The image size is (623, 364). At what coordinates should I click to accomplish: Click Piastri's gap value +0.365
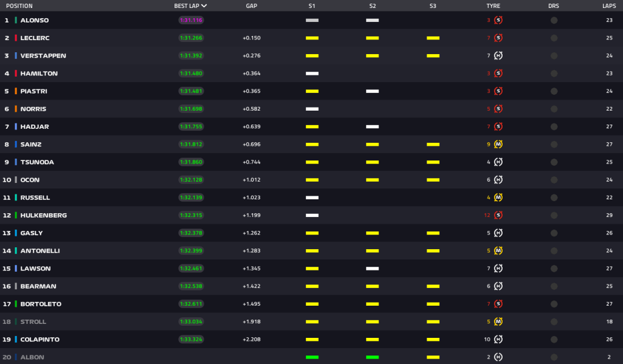(251, 91)
